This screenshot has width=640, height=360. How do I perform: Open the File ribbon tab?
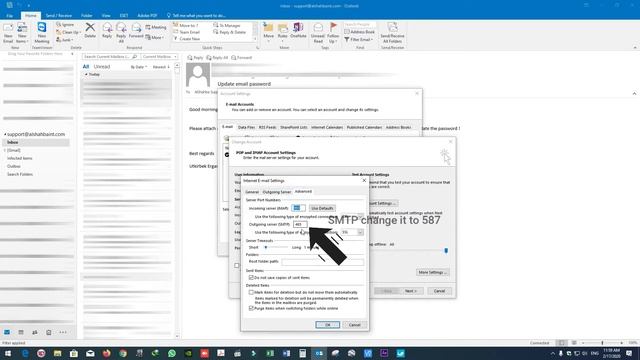(x=9, y=16)
